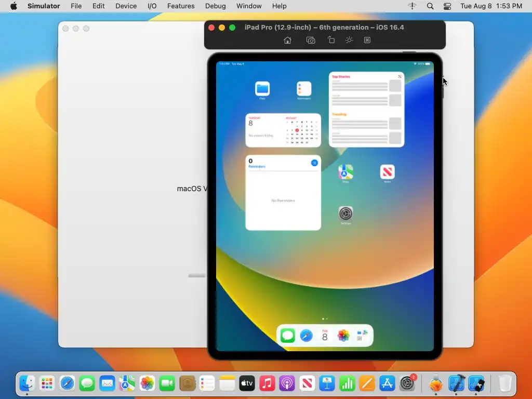Open Spotlight search in menu bar
Viewport: 532px width, 399px height.
[x=430, y=6]
